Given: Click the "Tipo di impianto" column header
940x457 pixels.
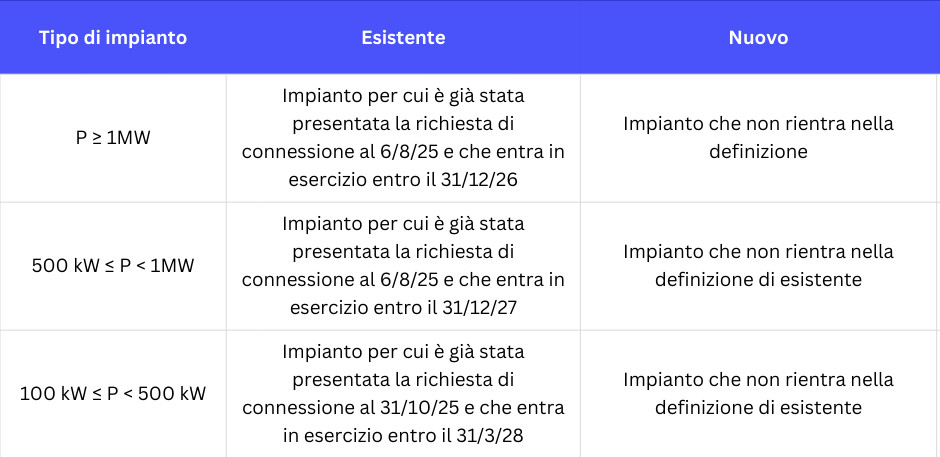Looking at the screenshot, I should pos(113,38).
